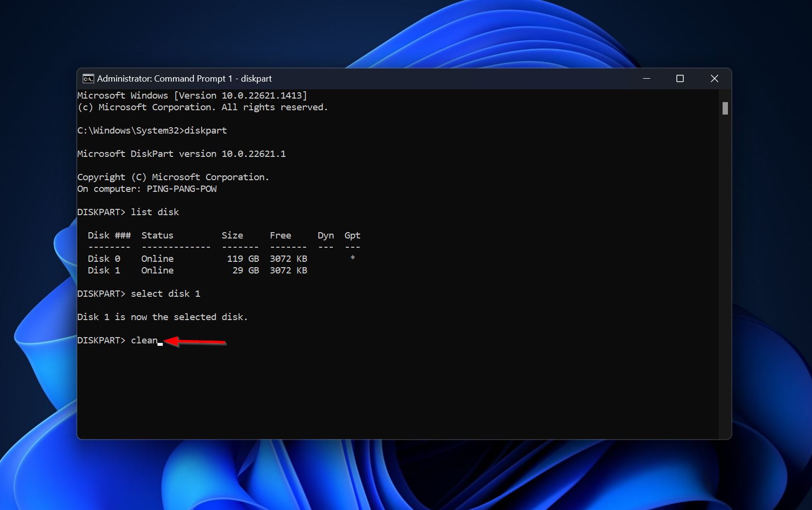This screenshot has width=812, height=510.
Task: Click the 'Free' column header
Action: coord(280,236)
